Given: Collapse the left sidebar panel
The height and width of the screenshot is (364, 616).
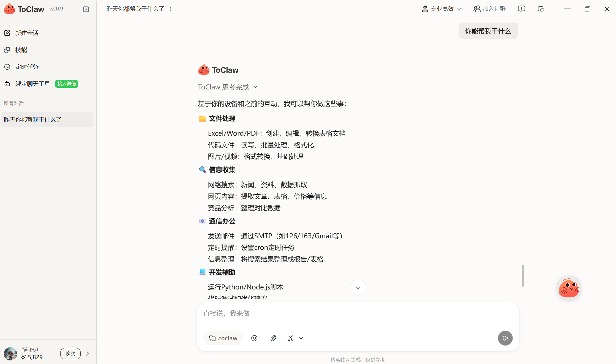Looking at the screenshot, I should pyautogui.click(x=86, y=9).
